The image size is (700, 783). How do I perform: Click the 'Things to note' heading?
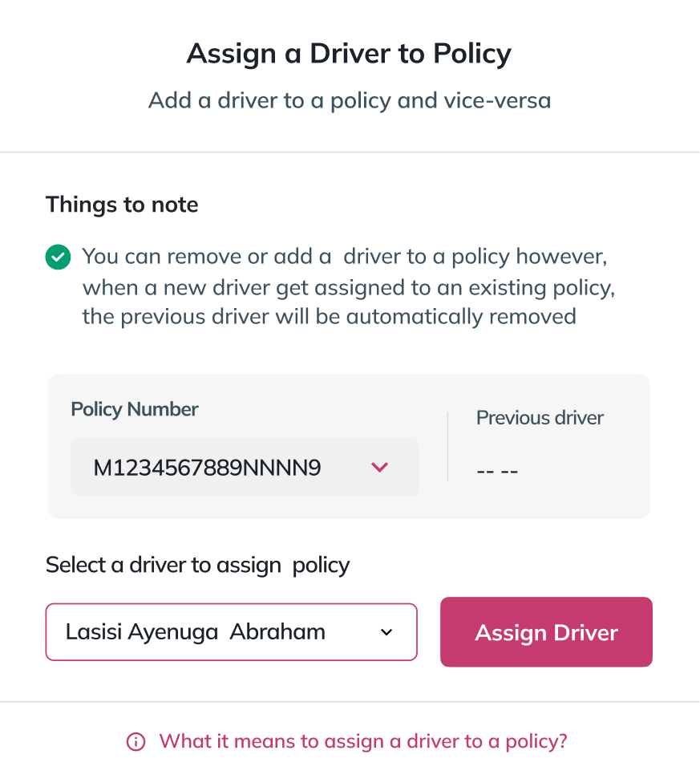click(x=121, y=205)
